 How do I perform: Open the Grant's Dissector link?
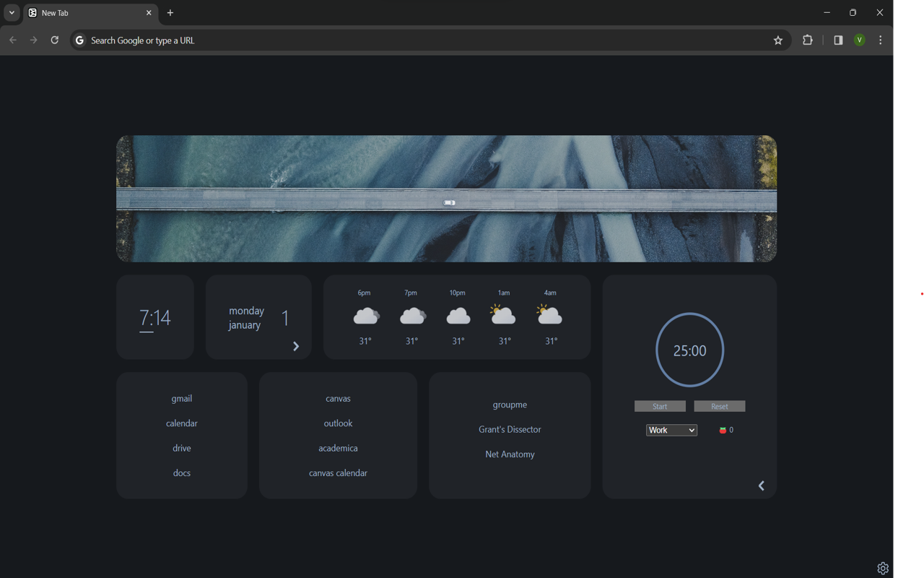510,429
